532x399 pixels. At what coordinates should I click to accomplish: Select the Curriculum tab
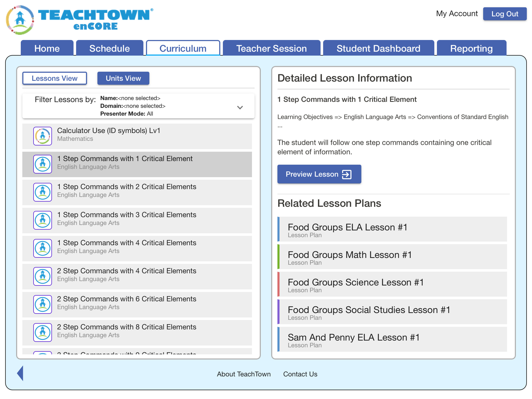coord(183,48)
